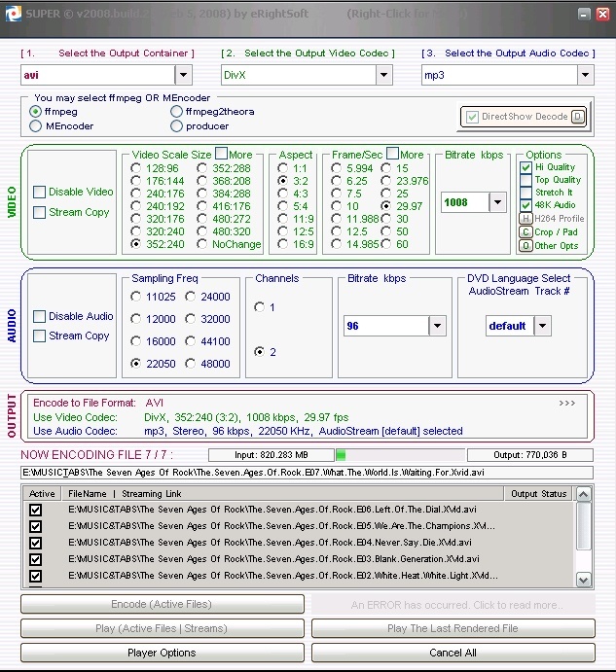Click Cancel All button
This screenshot has height=672, width=616.
(x=453, y=654)
